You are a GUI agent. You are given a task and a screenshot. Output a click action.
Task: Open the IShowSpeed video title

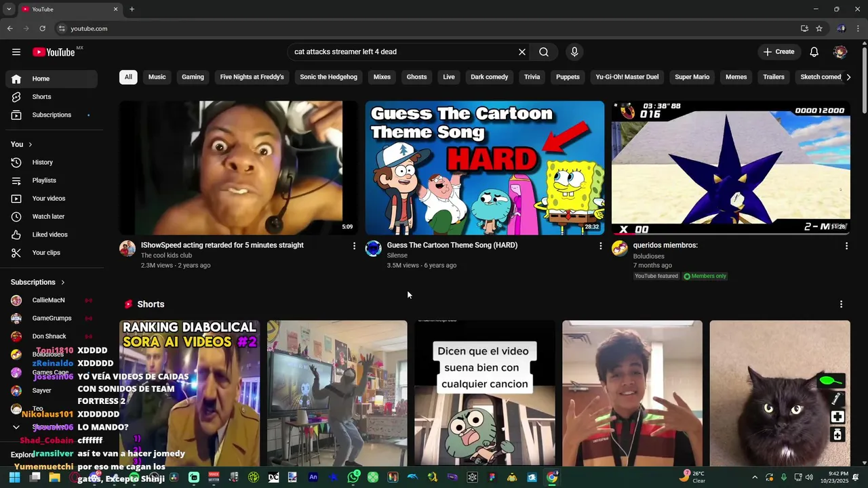click(222, 245)
